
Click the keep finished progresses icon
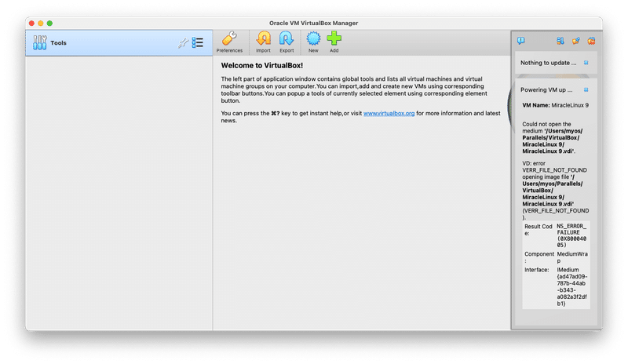point(576,41)
